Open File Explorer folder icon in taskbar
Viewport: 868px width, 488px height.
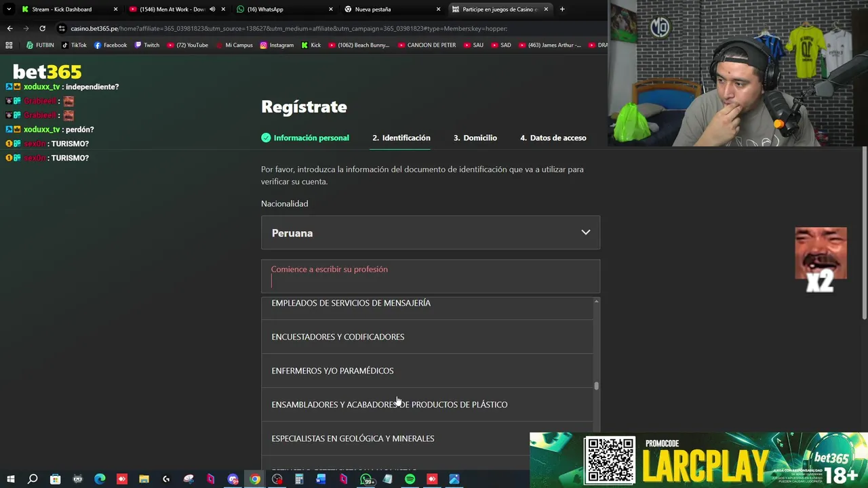click(x=144, y=479)
